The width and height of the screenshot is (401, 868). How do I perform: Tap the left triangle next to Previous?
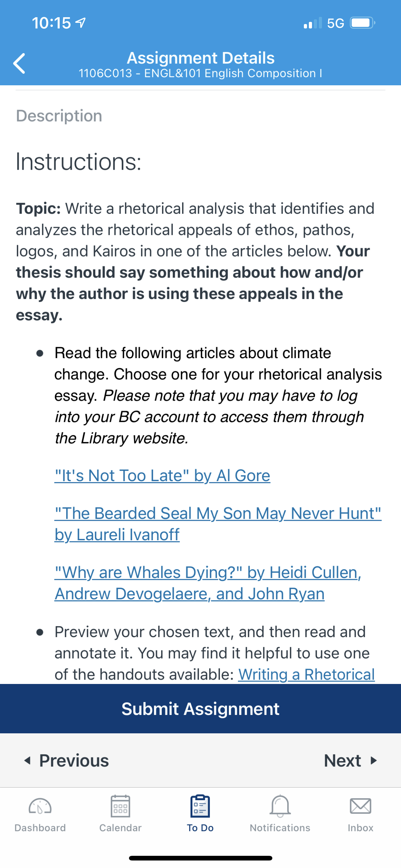[x=27, y=761]
